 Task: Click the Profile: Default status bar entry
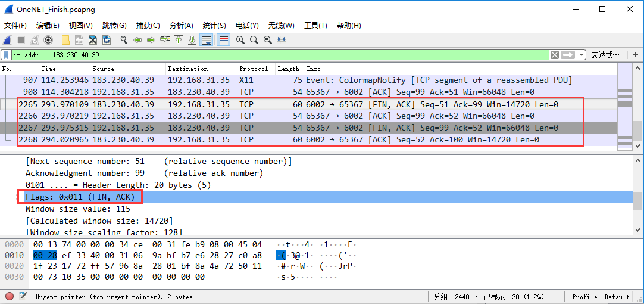click(x=601, y=297)
